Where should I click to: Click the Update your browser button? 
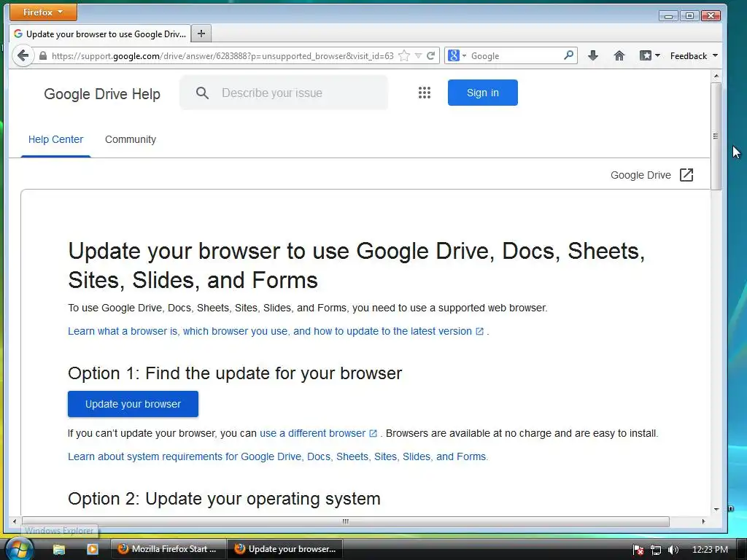click(x=133, y=404)
